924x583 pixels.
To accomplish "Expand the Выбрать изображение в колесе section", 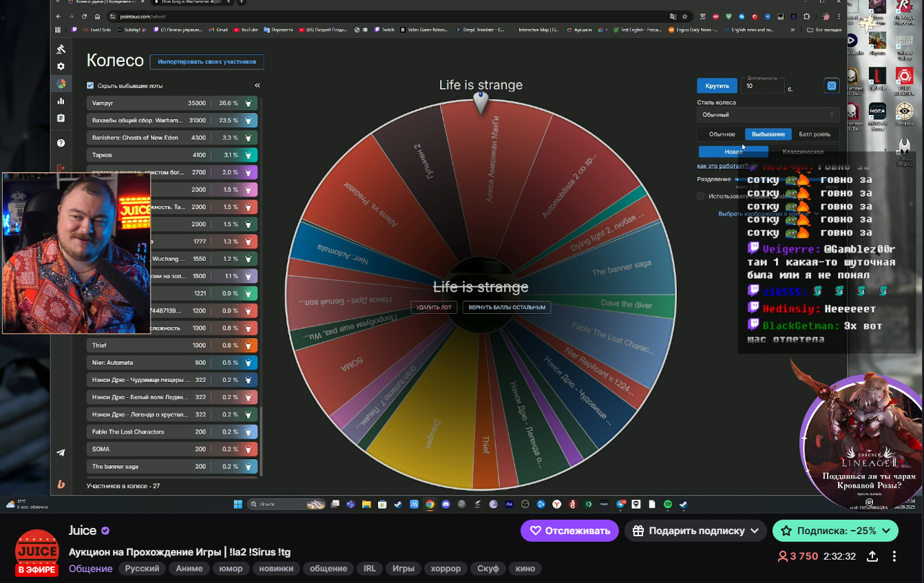I will 768,214.
